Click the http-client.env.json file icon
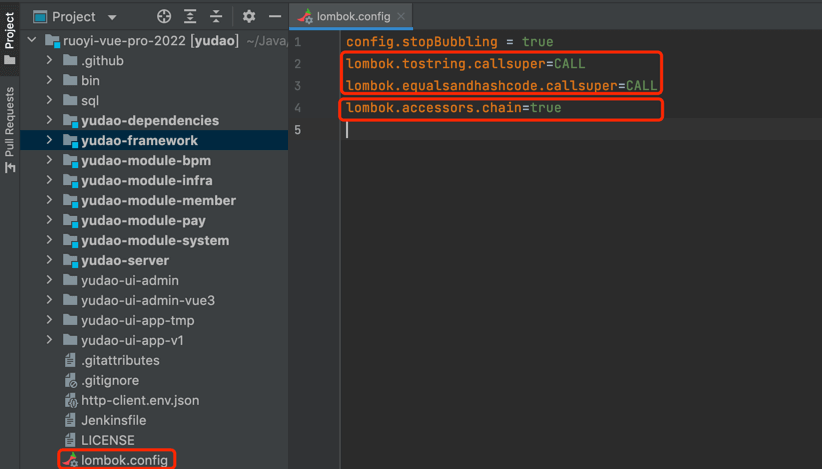This screenshot has height=469, width=822. tap(70, 400)
